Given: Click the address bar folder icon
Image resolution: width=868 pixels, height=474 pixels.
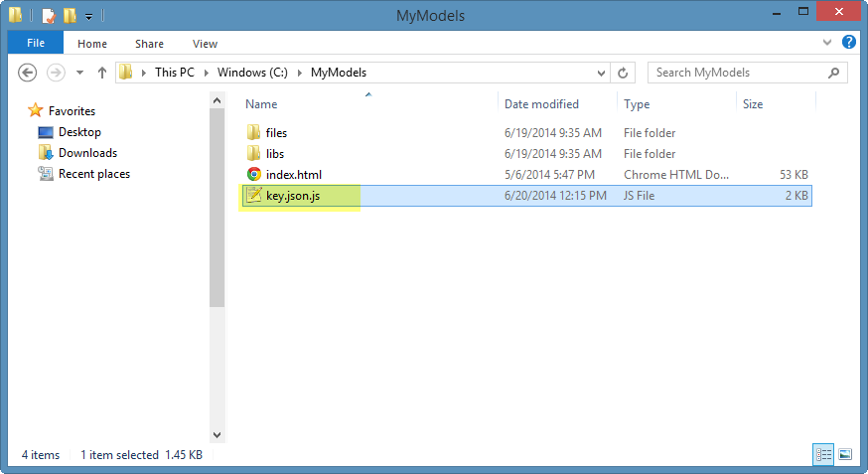Looking at the screenshot, I should (x=126, y=72).
